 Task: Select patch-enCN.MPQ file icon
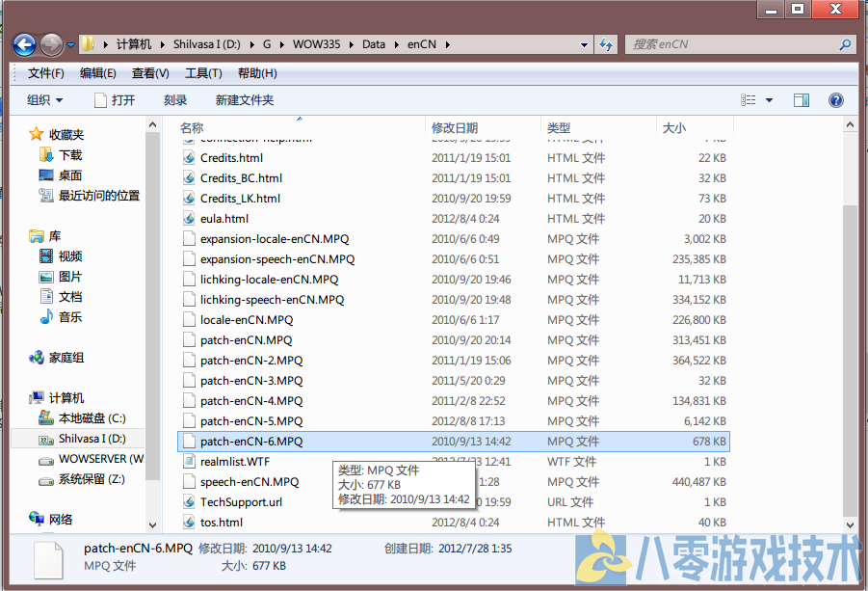190,340
